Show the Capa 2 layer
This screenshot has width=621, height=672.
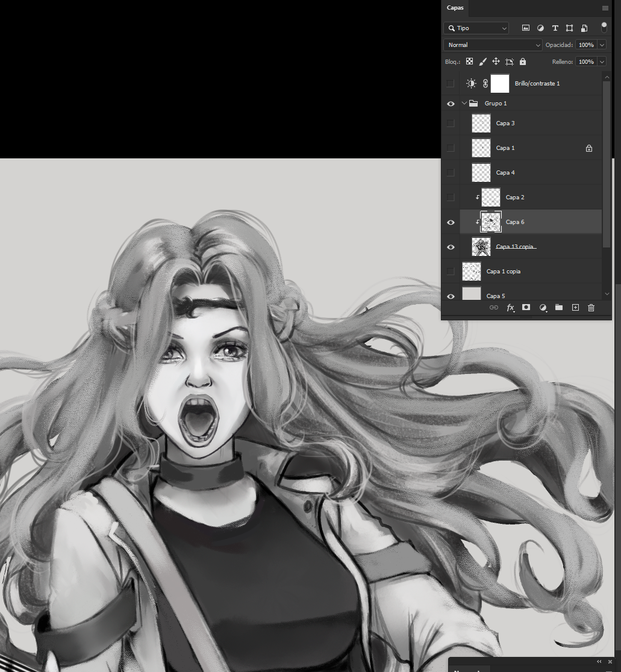pos(451,197)
